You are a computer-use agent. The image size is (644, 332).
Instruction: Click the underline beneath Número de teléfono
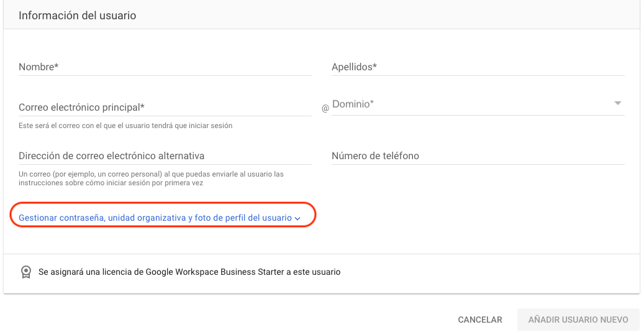click(x=478, y=165)
